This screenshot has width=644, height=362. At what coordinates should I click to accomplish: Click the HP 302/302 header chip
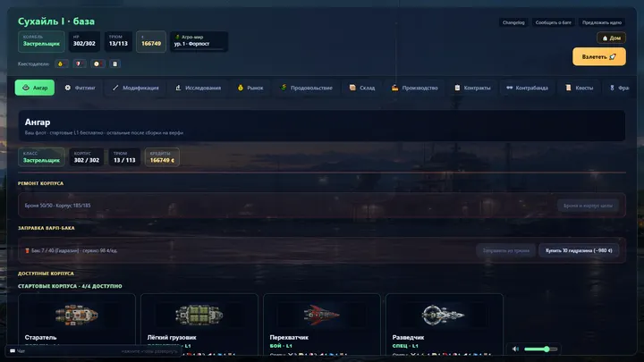click(84, 41)
